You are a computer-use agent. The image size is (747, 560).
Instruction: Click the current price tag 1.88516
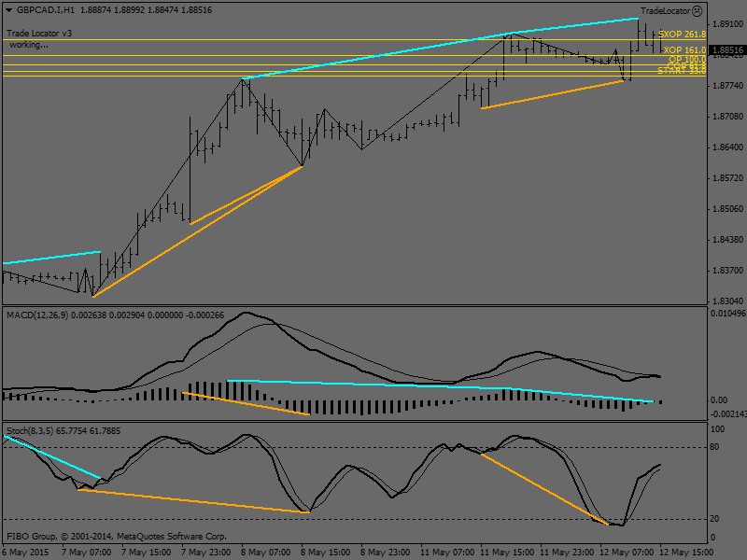[x=726, y=50]
